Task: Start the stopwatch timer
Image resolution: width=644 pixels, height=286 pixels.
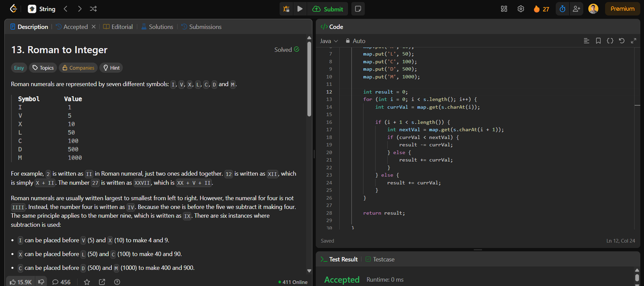Action: tap(562, 9)
